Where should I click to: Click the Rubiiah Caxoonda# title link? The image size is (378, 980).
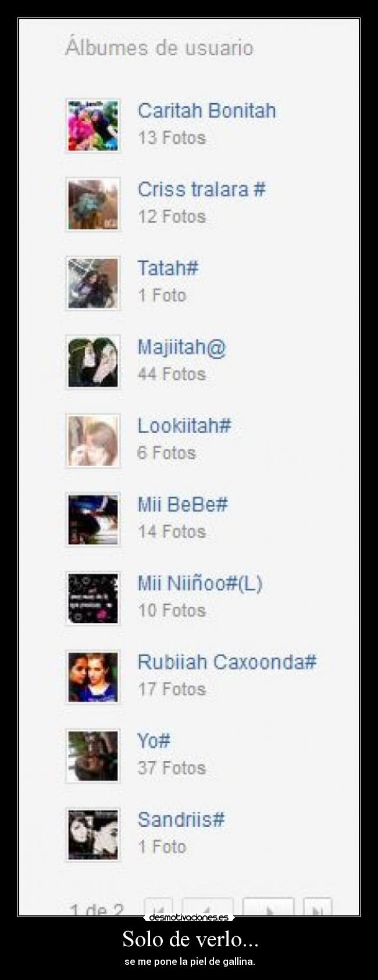pos(227,662)
